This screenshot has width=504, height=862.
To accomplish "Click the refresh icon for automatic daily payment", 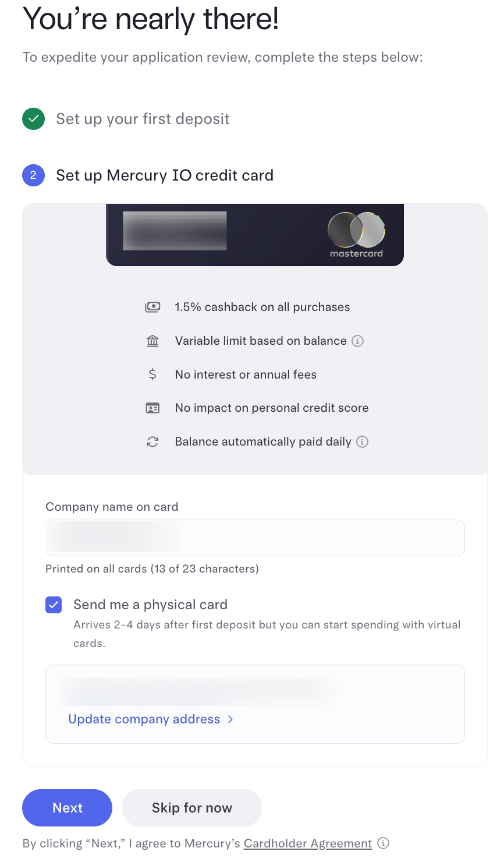I will 152,442.
